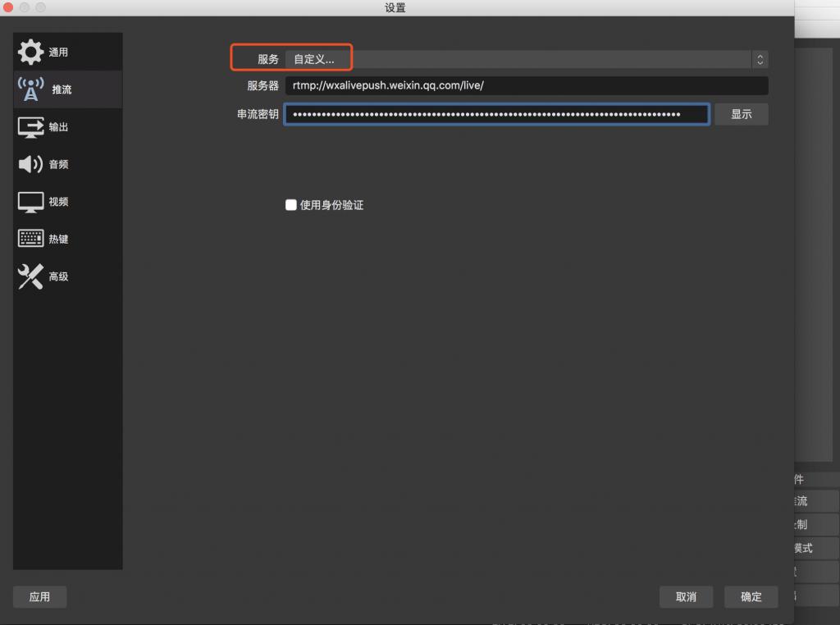Click the 服务 dropdown stepper arrows
This screenshot has width=840, height=625.
[x=760, y=59]
